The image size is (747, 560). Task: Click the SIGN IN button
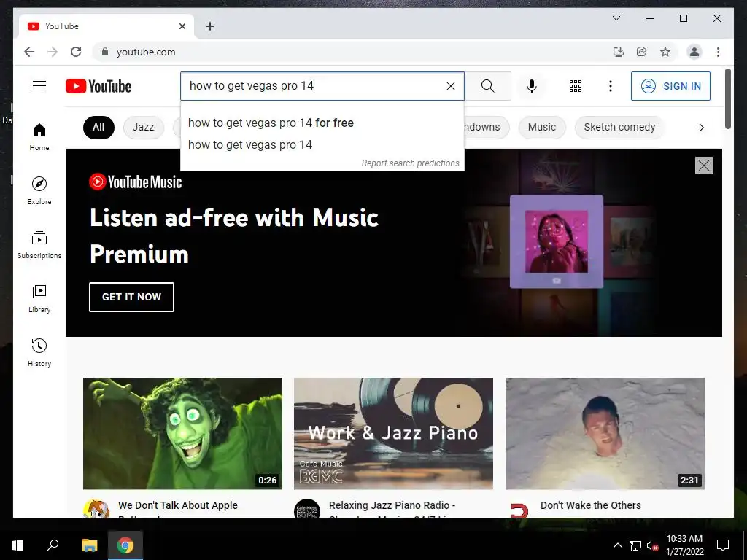670,86
